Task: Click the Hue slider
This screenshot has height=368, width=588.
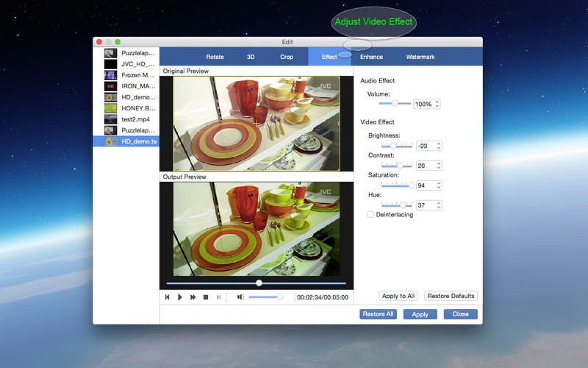Action: tap(397, 205)
